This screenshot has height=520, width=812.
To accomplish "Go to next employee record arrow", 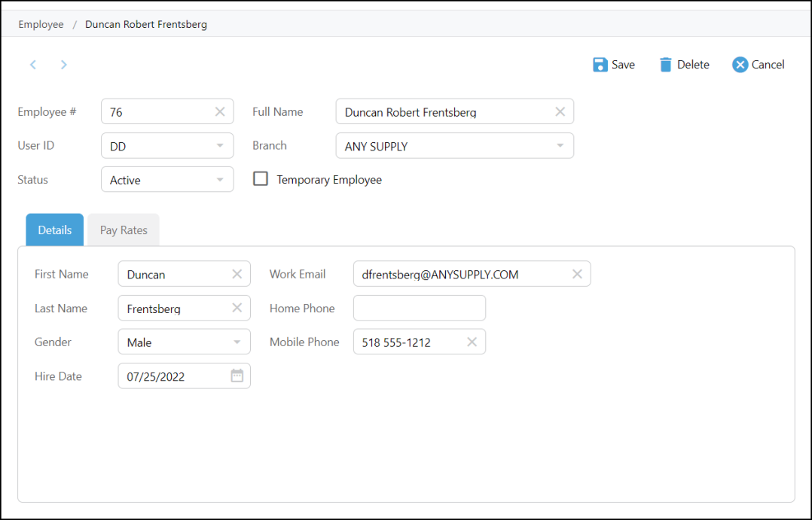I will click(x=64, y=65).
